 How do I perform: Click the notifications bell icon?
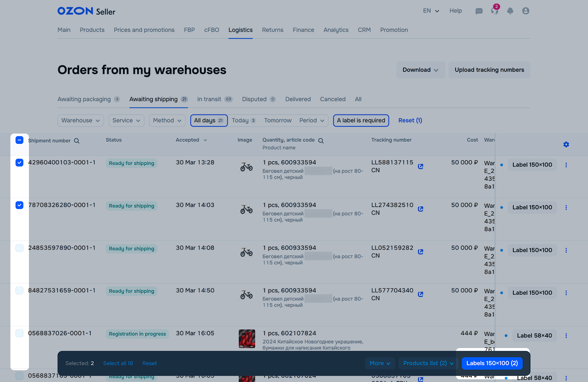[510, 11]
